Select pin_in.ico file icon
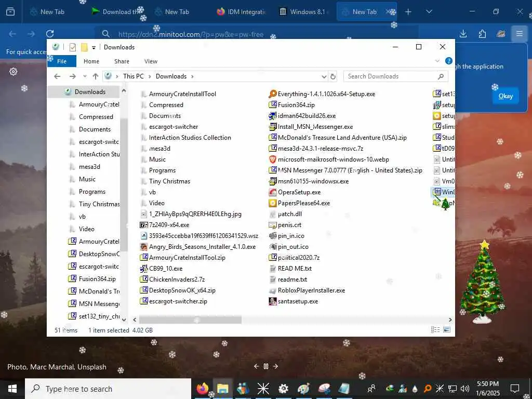 tap(272, 236)
